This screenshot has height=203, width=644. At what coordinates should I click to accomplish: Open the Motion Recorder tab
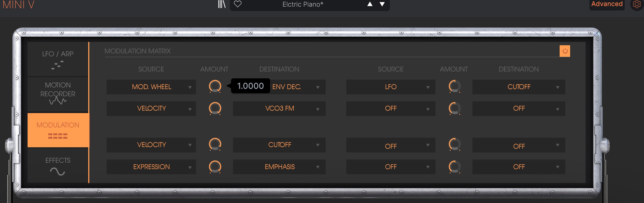point(58,94)
